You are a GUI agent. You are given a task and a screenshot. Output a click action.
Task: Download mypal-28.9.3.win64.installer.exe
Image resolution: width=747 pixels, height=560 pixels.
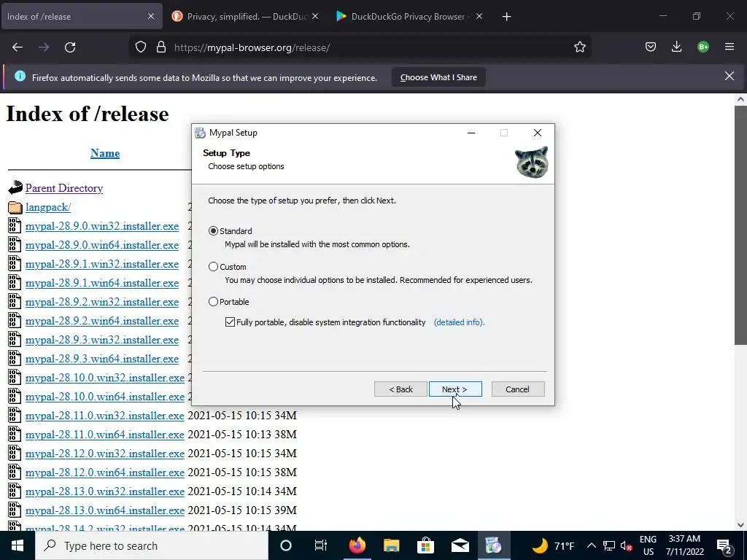pos(102,359)
